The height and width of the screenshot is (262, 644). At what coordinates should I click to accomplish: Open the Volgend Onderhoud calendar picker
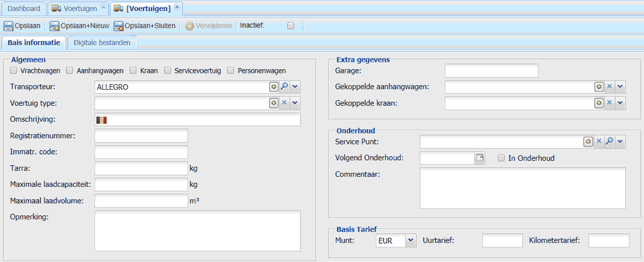tap(480, 158)
